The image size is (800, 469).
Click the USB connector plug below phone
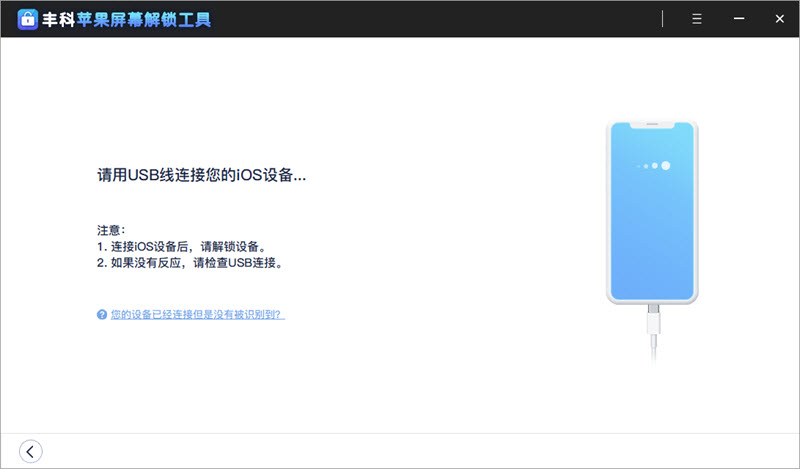[652, 322]
